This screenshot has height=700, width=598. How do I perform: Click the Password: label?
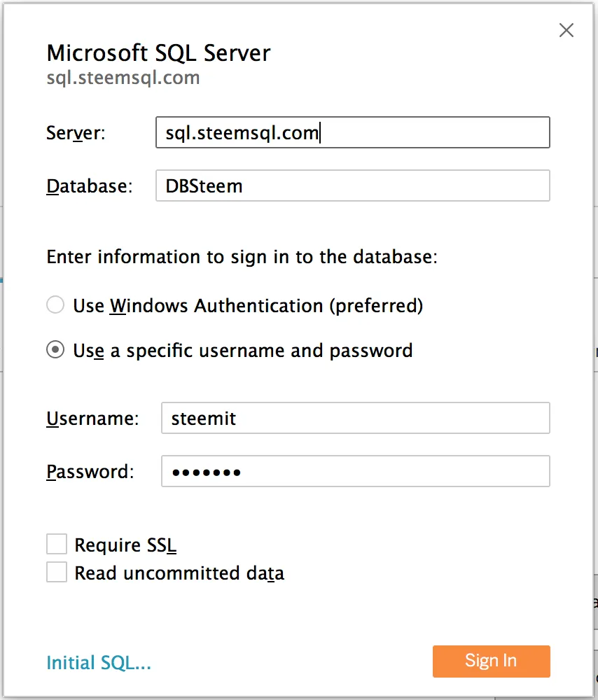click(x=90, y=472)
